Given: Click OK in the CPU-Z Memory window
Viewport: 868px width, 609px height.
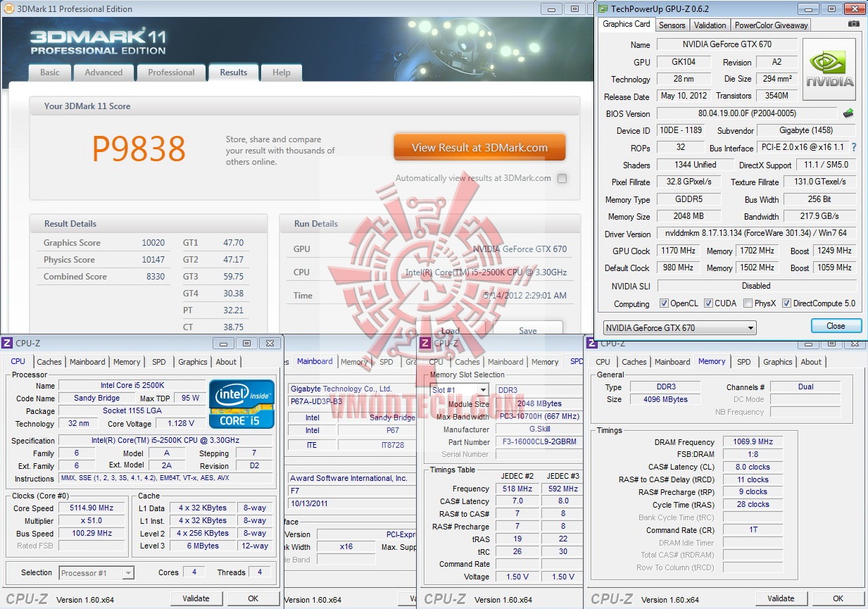Looking at the screenshot, I should click(x=838, y=598).
